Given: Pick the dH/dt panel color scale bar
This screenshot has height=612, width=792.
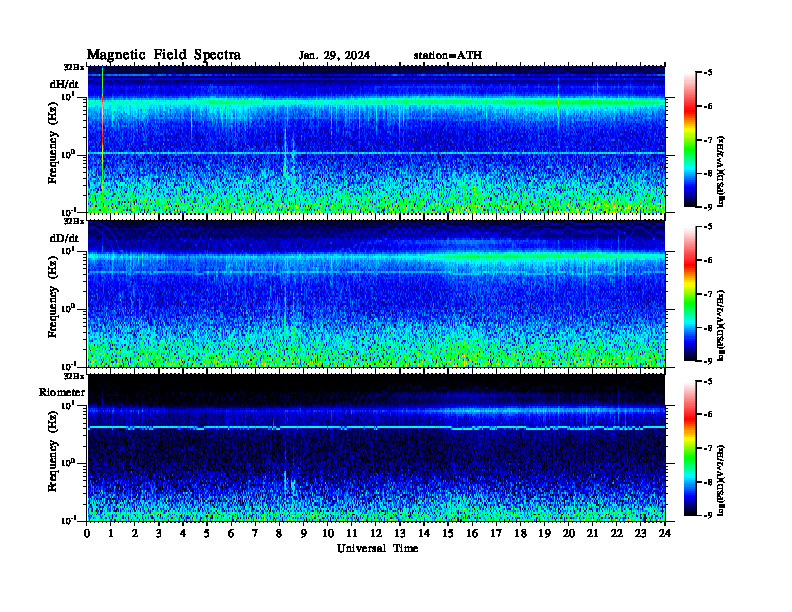Looking at the screenshot, I should click(x=690, y=139).
